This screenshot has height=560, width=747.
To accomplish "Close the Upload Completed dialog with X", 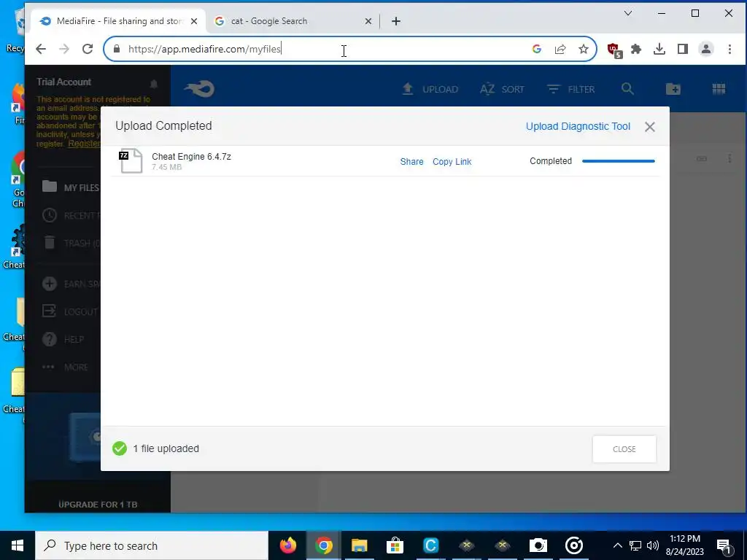I will [x=650, y=127].
